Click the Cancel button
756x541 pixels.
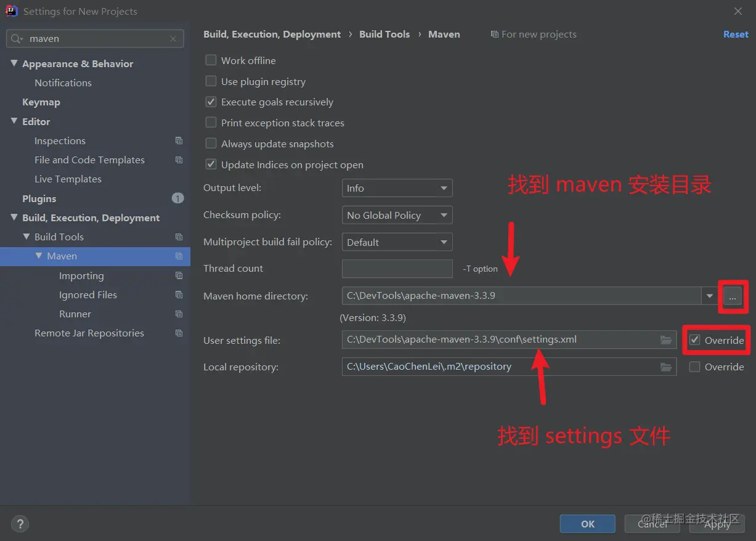[x=652, y=524]
